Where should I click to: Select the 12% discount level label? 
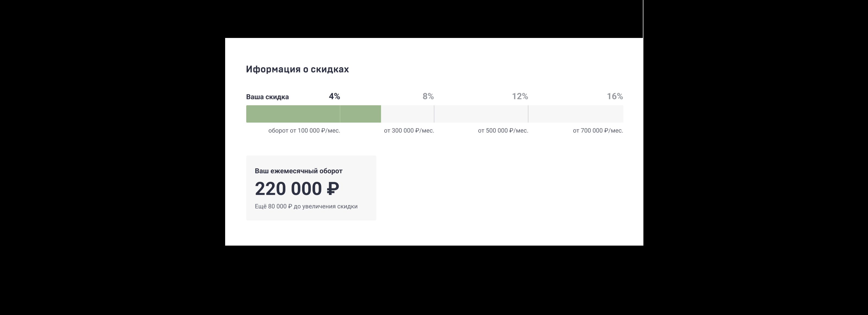tap(520, 96)
